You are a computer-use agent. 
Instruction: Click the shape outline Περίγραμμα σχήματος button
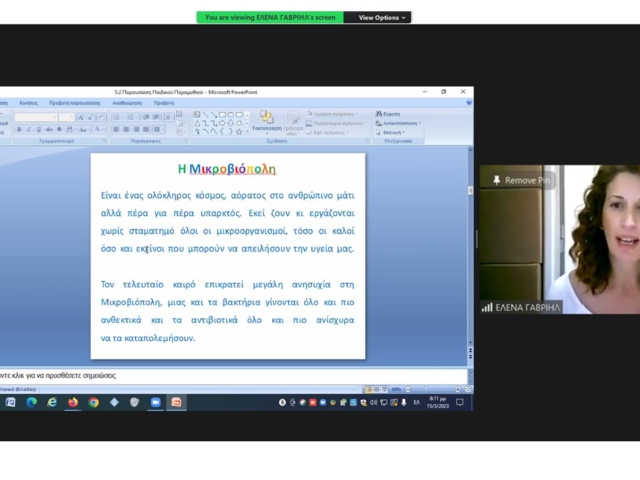click(336, 123)
